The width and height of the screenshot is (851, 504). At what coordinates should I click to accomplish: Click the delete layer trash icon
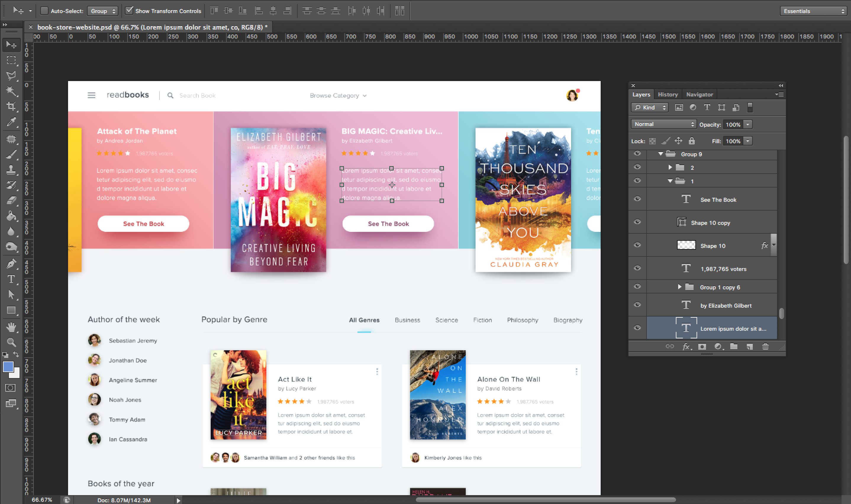765,346
